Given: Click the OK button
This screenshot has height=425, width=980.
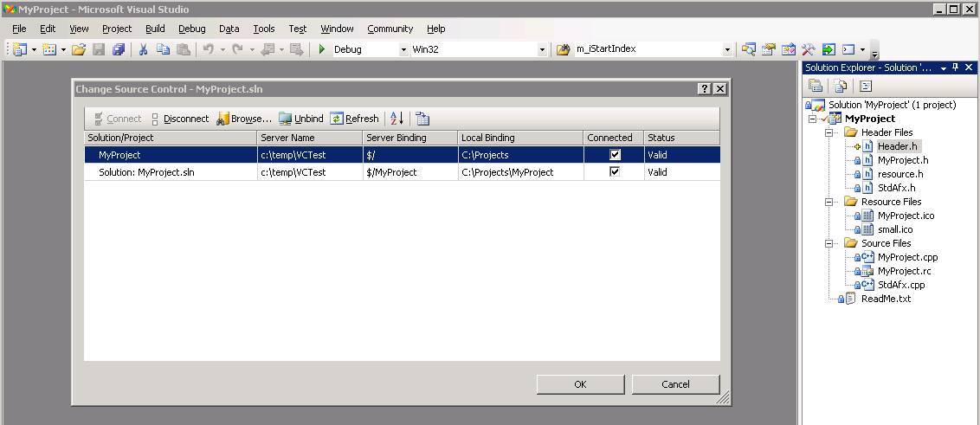Looking at the screenshot, I should click(x=580, y=384).
